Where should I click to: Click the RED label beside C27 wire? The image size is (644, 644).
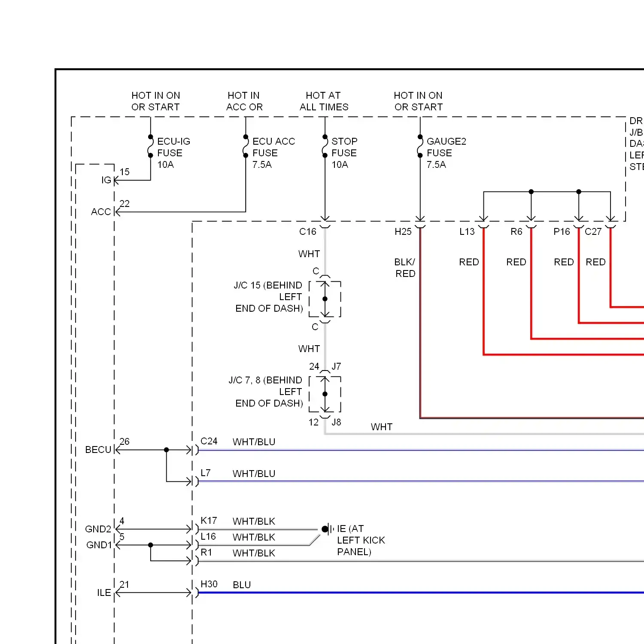[595, 262]
